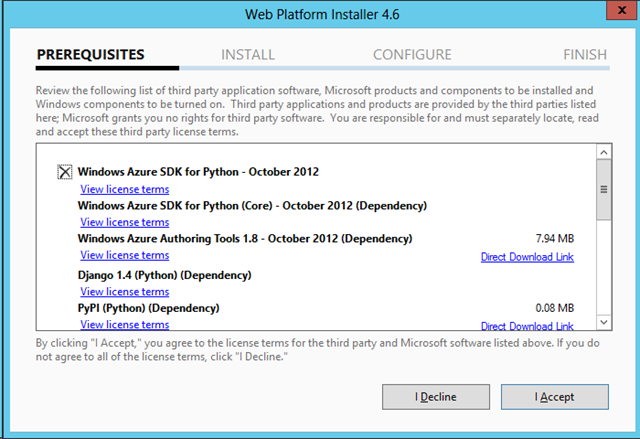Open the FINISH step tab
Image resolution: width=640 pixels, height=439 pixels.
pyautogui.click(x=584, y=55)
